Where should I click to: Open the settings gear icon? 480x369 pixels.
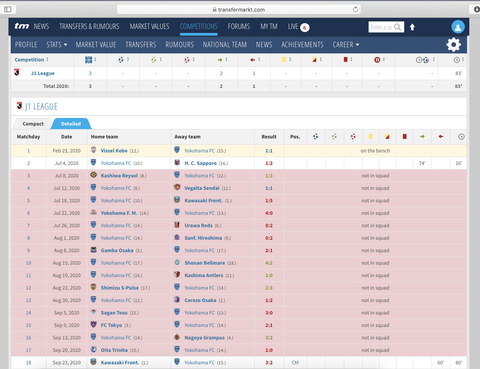[x=453, y=45]
